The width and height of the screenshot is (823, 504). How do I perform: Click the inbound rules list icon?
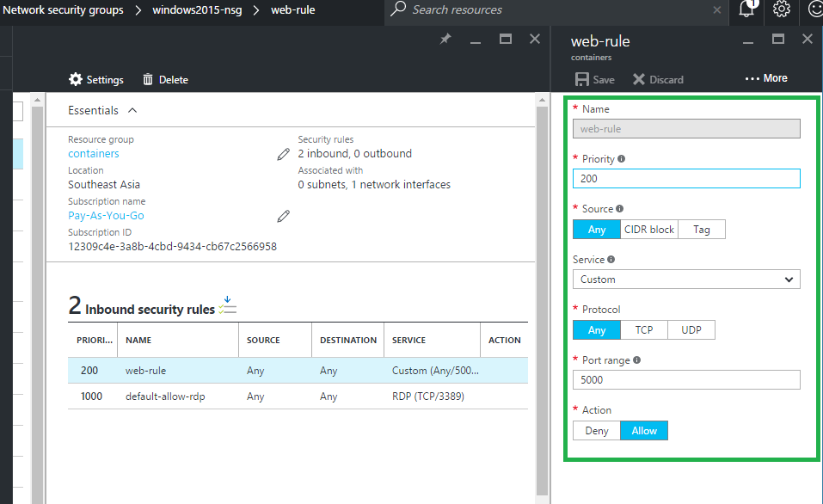pyautogui.click(x=227, y=305)
